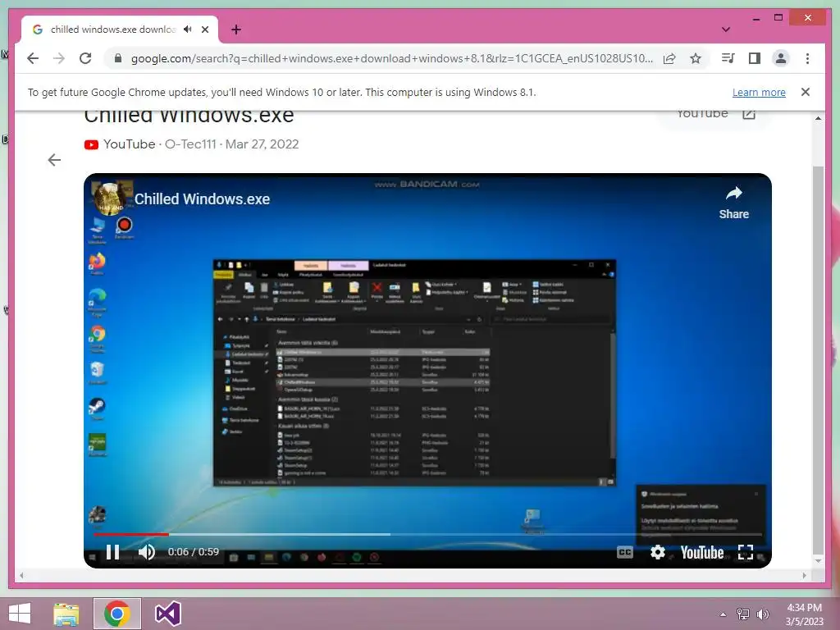840x630 pixels.
Task: Click the address bar URL field
Action: (x=391, y=58)
